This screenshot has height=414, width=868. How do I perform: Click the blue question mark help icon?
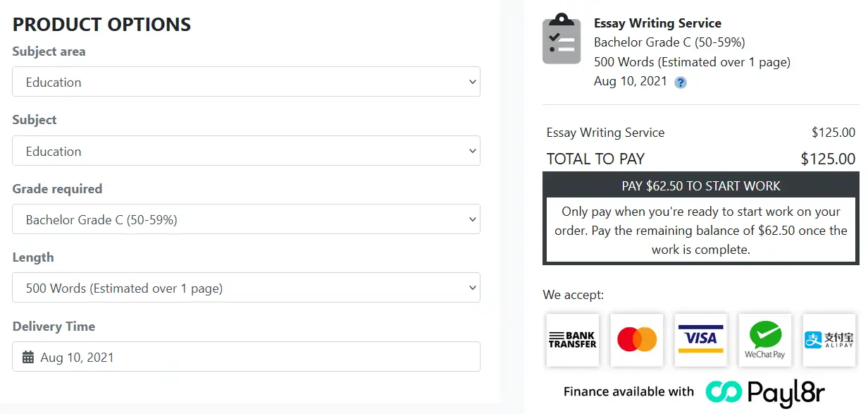680,83
